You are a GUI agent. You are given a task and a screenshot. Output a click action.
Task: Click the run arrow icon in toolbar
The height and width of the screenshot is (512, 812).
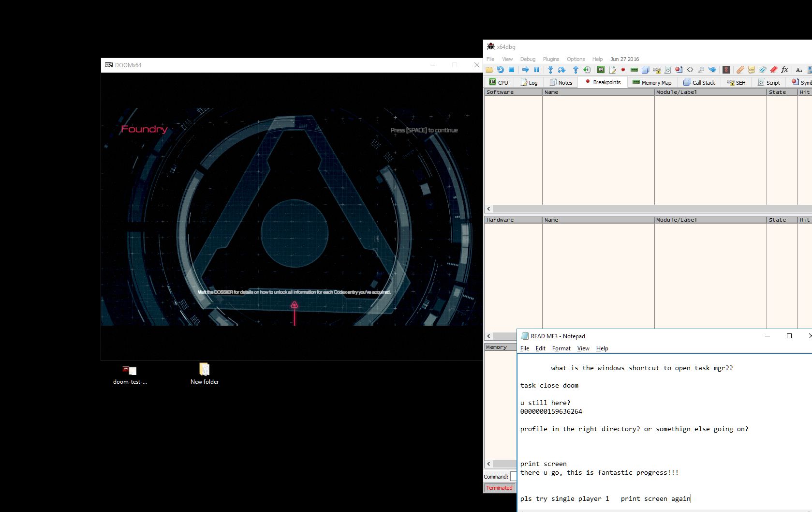click(x=526, y=70)
